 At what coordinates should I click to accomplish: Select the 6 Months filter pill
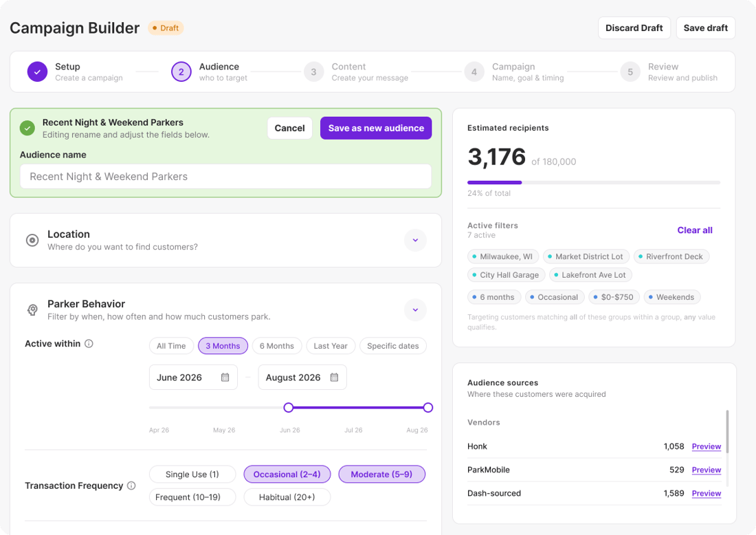277,346
